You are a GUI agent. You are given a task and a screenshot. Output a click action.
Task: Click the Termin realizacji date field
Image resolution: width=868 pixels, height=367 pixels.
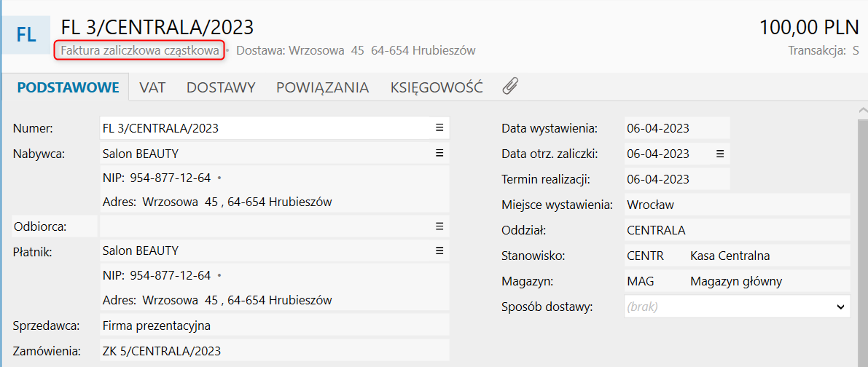tap(676, 179)
